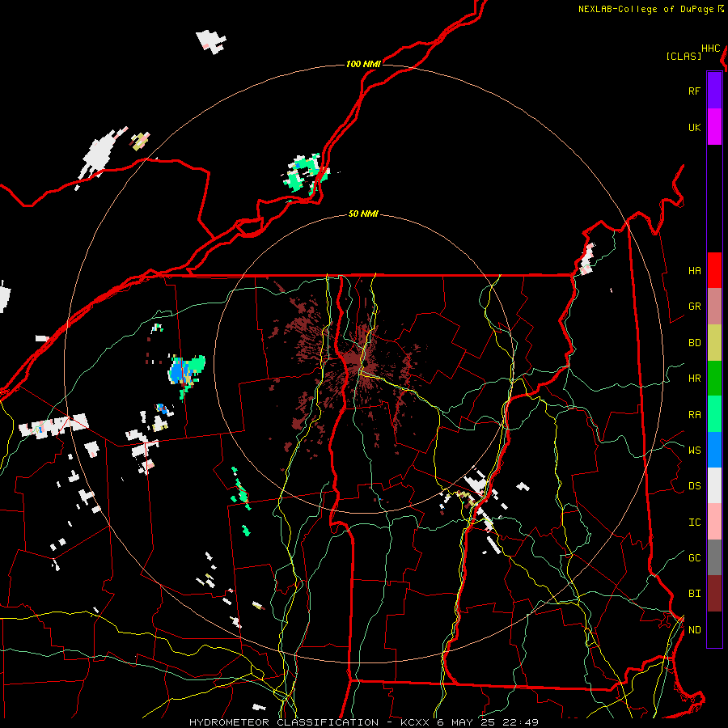Click the HA legend label
The height and width of the screenshot is (728, 728).
tap(694, 271)
